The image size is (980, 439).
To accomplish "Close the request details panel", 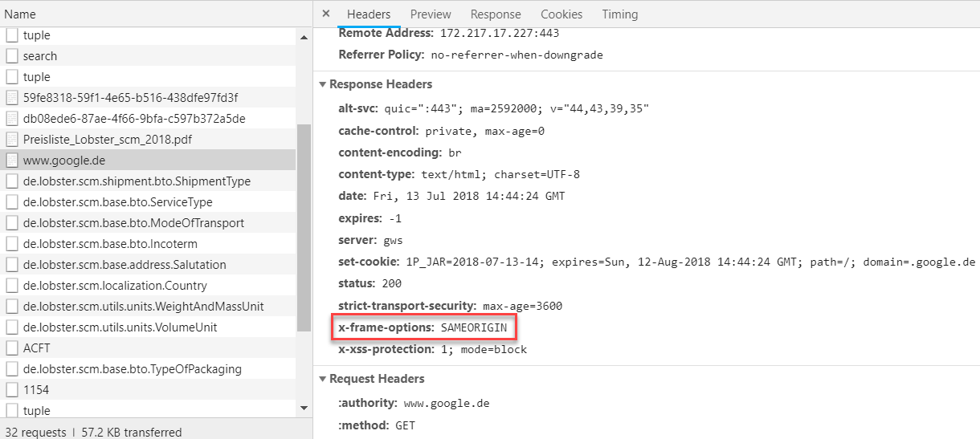I will (x=325, y=14).
